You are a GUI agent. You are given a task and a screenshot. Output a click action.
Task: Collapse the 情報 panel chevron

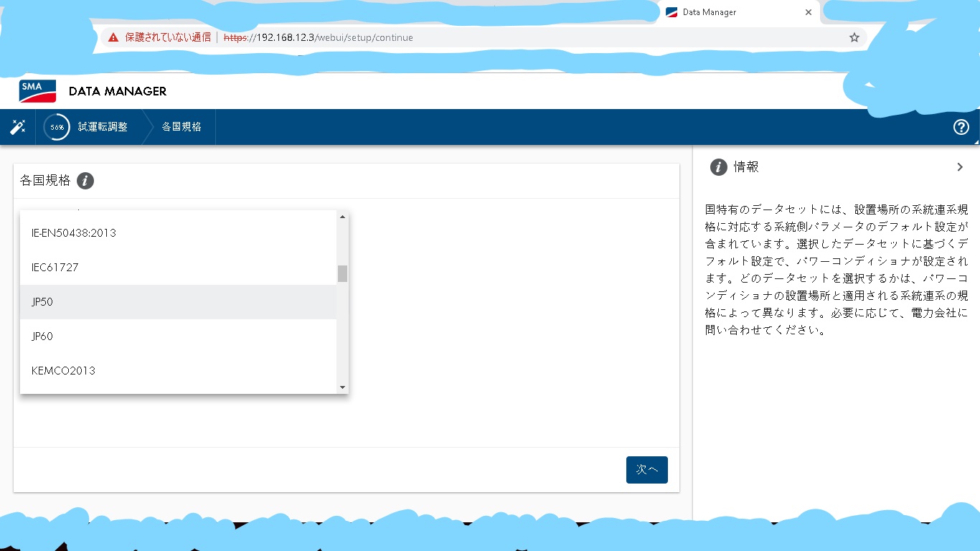point(960,167)
